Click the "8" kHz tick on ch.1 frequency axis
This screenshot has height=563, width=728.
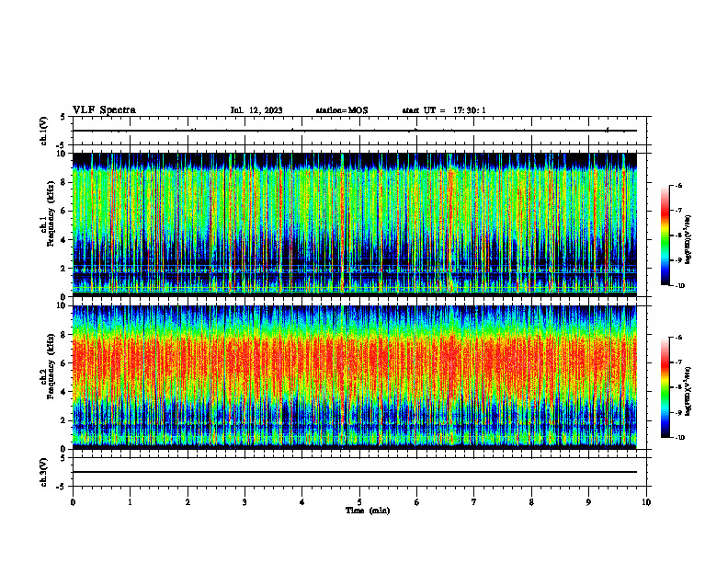tap(64, 182)
